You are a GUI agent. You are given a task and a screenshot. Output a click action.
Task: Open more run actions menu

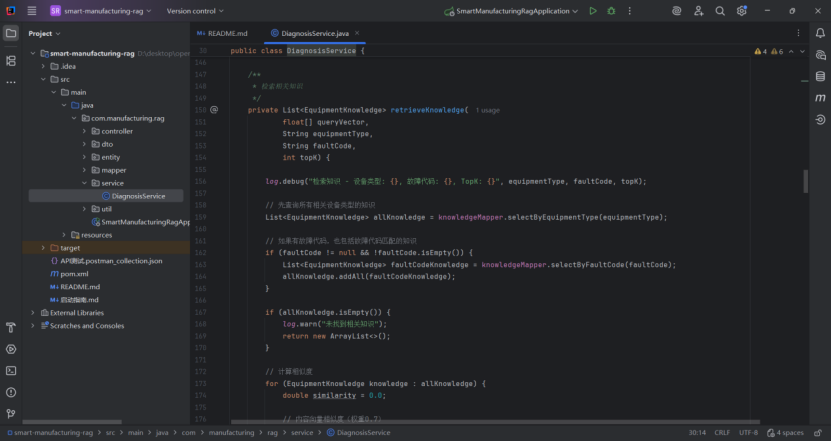pyautogui.click(x=630, y=11)
